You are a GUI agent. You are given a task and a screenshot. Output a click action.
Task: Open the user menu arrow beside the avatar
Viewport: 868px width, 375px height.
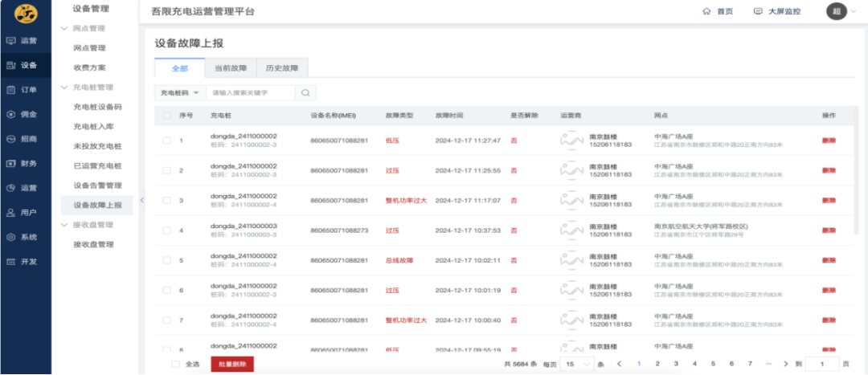853,11
